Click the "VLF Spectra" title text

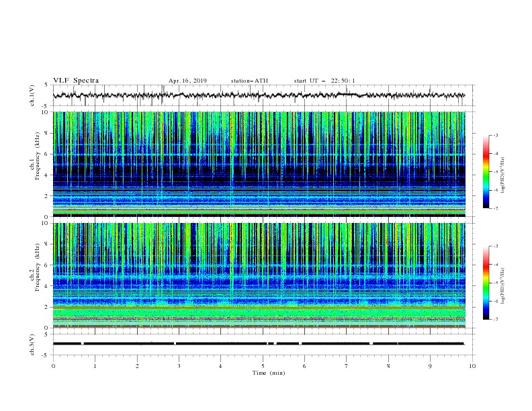coord(76,81)
